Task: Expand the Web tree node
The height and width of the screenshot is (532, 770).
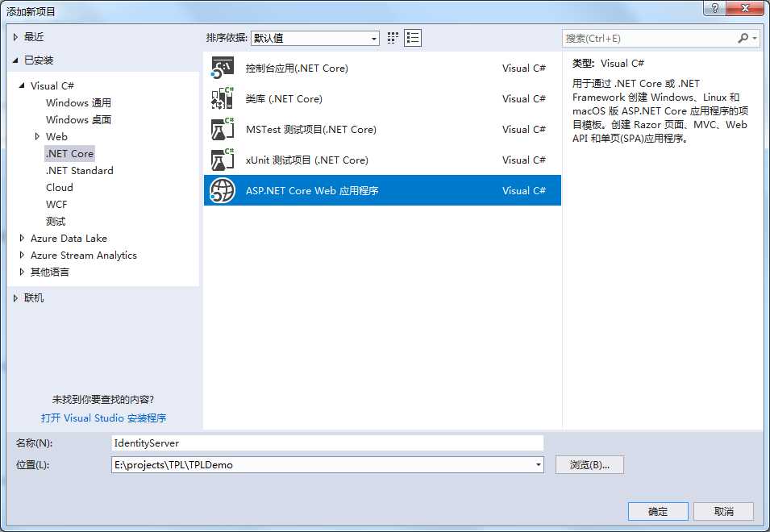Action: click(x=37, y=136)
